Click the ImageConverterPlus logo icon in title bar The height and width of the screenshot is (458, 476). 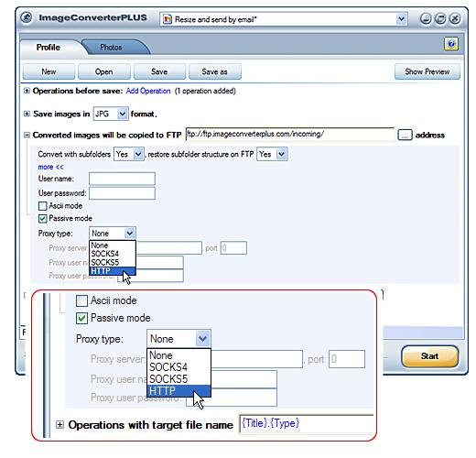pos(27,17)
